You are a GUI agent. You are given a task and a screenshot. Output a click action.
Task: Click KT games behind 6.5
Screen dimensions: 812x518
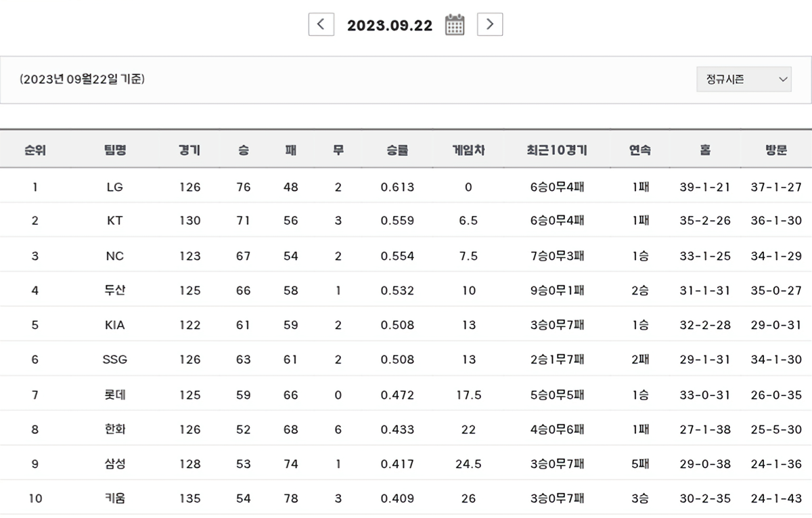pos(468,221)
